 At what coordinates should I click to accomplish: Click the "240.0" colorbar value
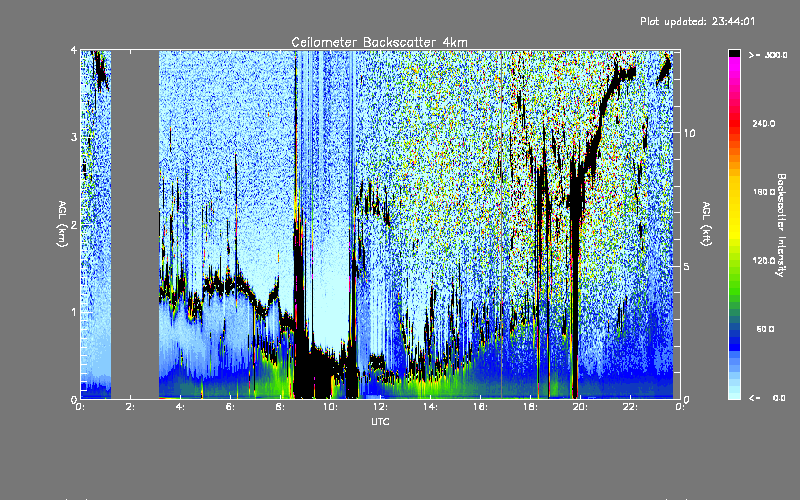click(764, 123)
